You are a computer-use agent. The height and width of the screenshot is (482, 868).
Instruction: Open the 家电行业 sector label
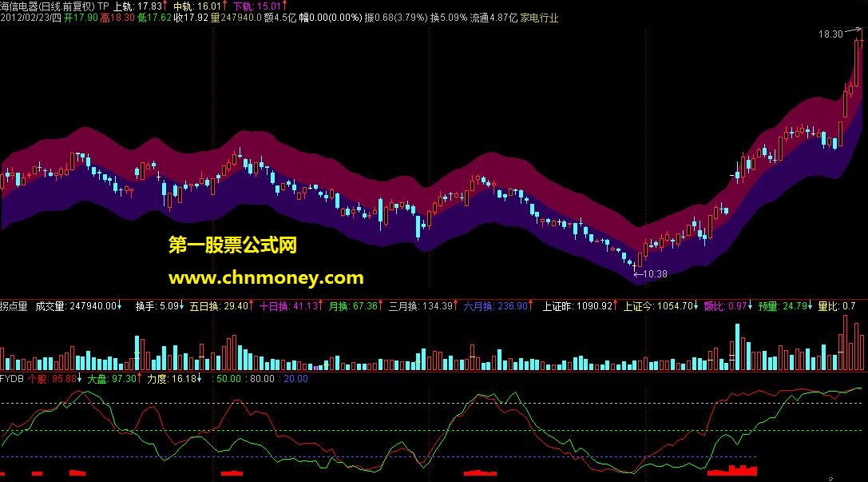tap(539, 18)
